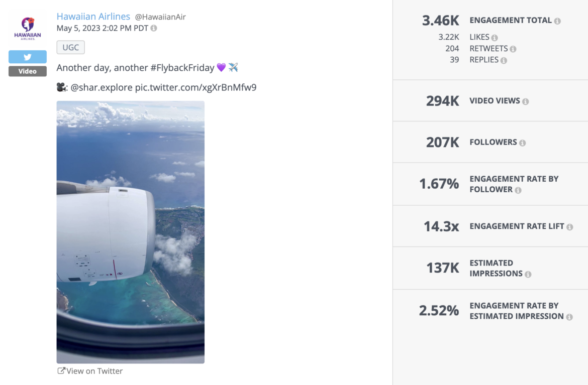Click the Replies info icon
Viewport: 588px width, 385px height.
click(x=504, y=60)
